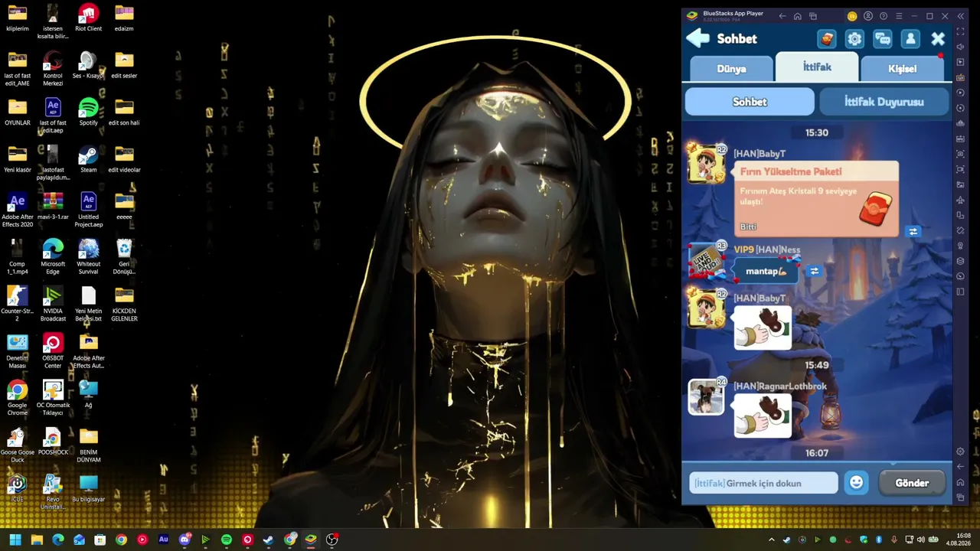The image size is (980, 551).
Task: Adjust BlueStacks volume from side toolbar
Action: click(x=961, y=47)
